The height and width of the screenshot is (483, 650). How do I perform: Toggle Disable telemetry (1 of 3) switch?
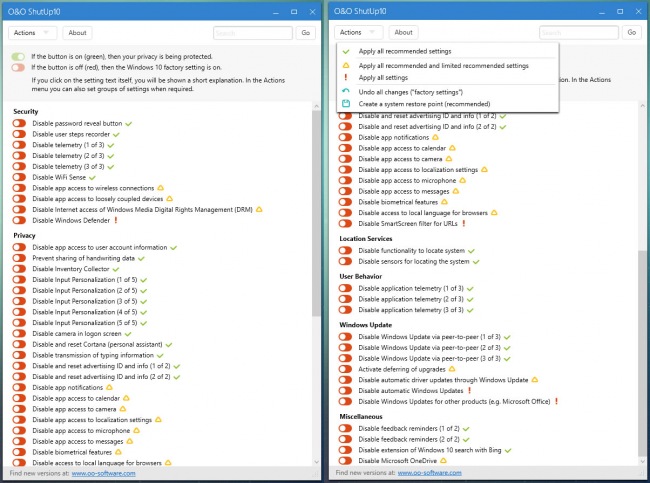(19, 145)
